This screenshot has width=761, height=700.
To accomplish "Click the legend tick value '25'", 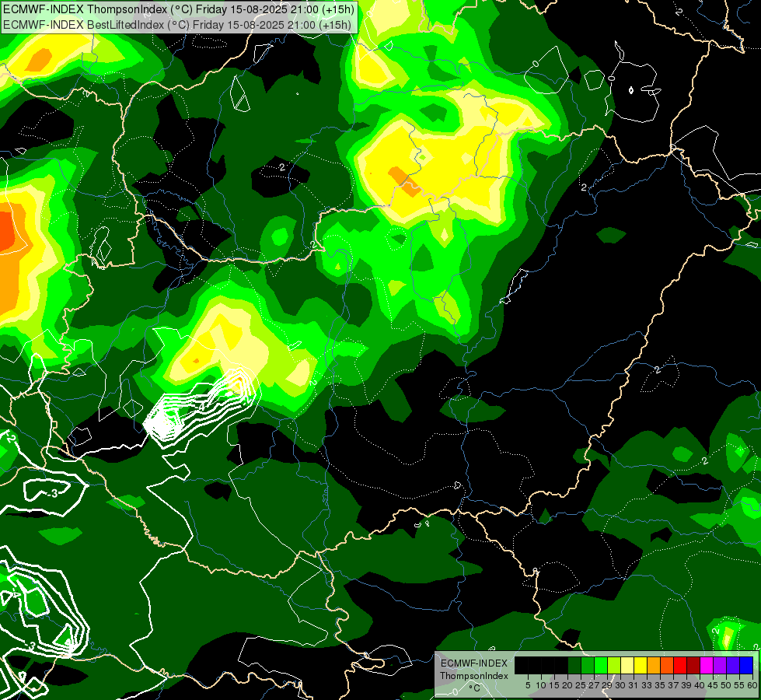I will 581,685.
